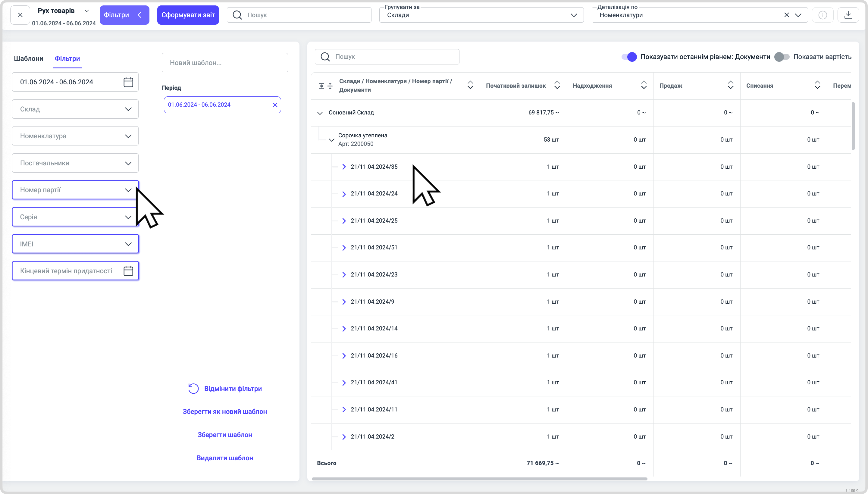Click the Новий шаблон name field
Image resolution: width=868 pixels, height=494 pixels.
(225, 63)
